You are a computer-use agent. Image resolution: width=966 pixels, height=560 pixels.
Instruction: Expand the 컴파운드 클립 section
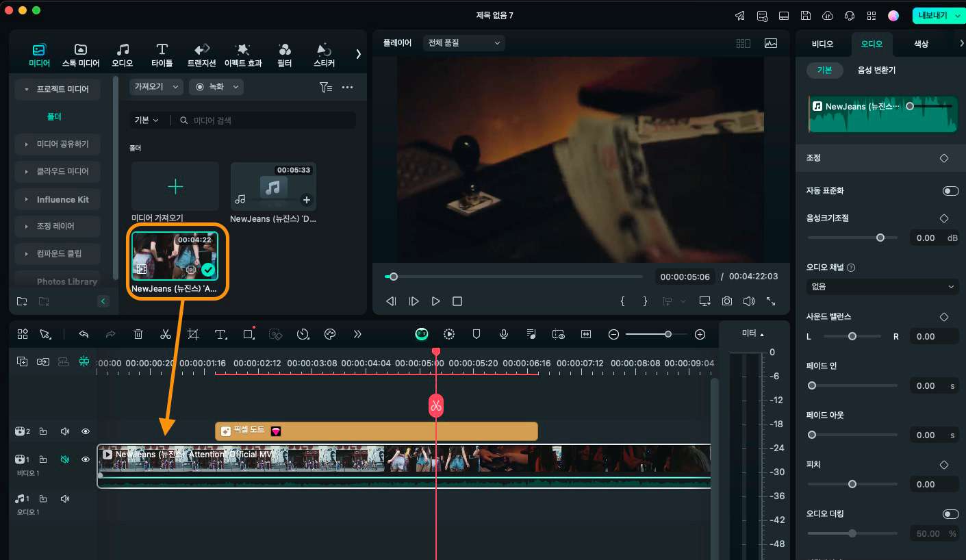(x=58, y=253)
